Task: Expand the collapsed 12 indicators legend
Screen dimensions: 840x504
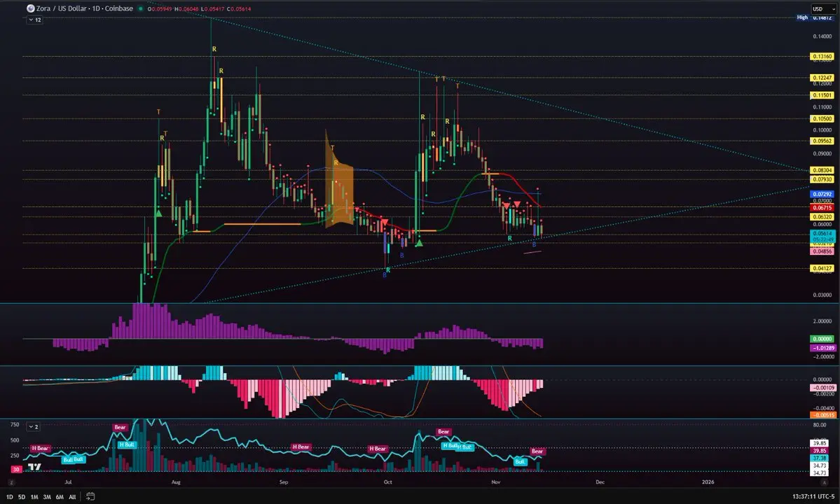Action: pyautogui.click(x=35, y=20)
